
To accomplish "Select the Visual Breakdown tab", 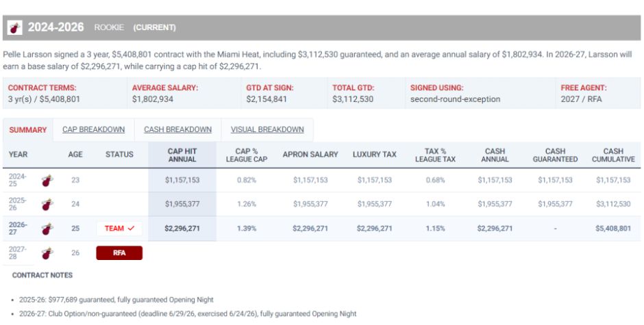I will (x=267, y=130).
